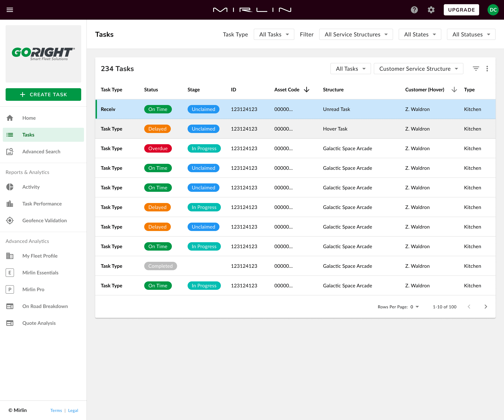Open the Legal link
Screen dimensions: 504x420
(73, 410)
